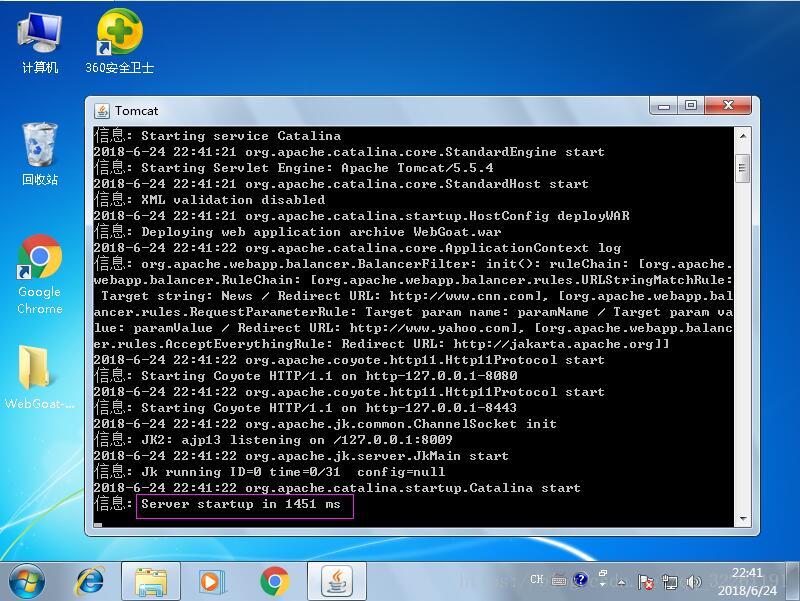Click the volume speaker tray icon
The image size is (800, 601).
point(694,582)
